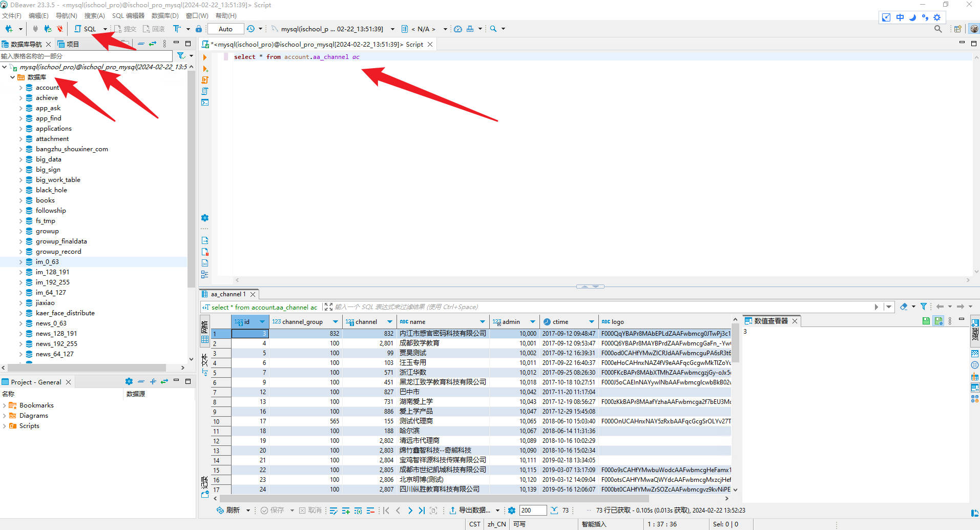The image size is (980, 530).
Task: Open the SQL 编辑器 menu
Action: point(128,16)
